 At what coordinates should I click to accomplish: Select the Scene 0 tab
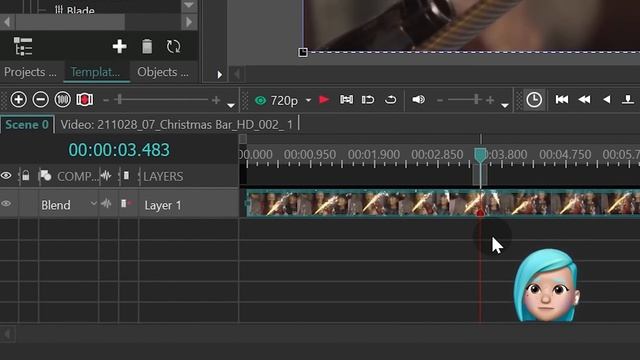(x=27, y=124)
